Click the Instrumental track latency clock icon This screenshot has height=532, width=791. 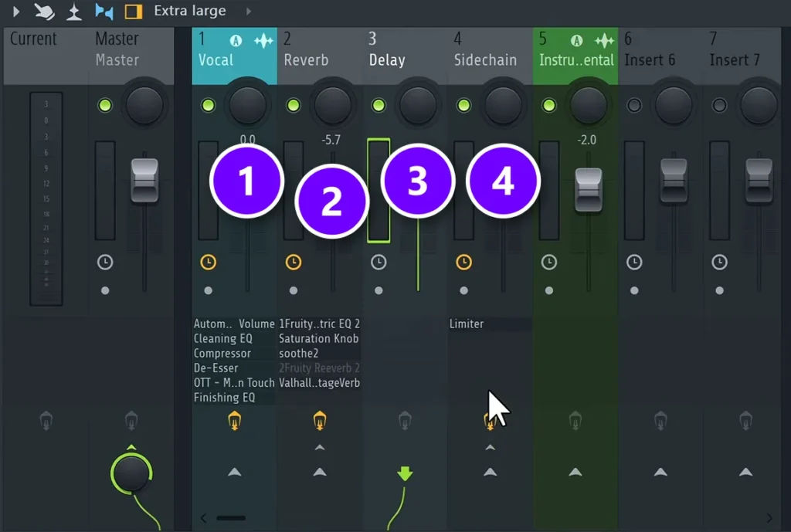tap(549, 263)
